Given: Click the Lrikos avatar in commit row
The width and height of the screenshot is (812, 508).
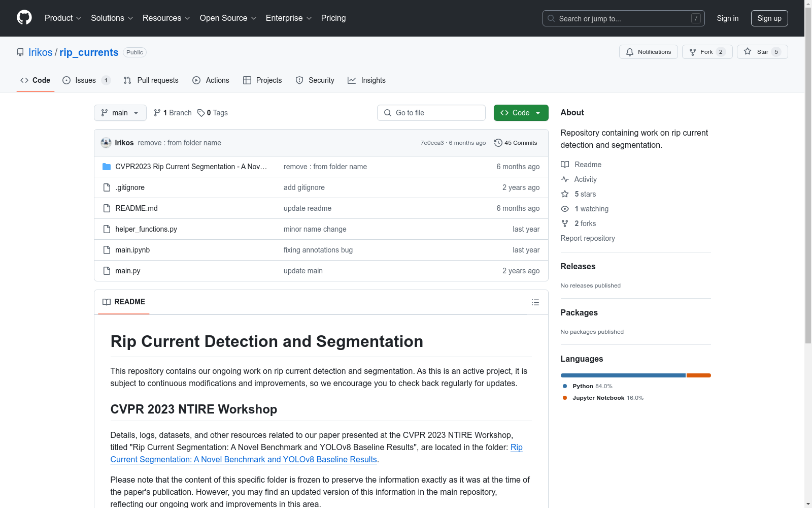Looking at the screenshot, I should (x=106, y=143).
